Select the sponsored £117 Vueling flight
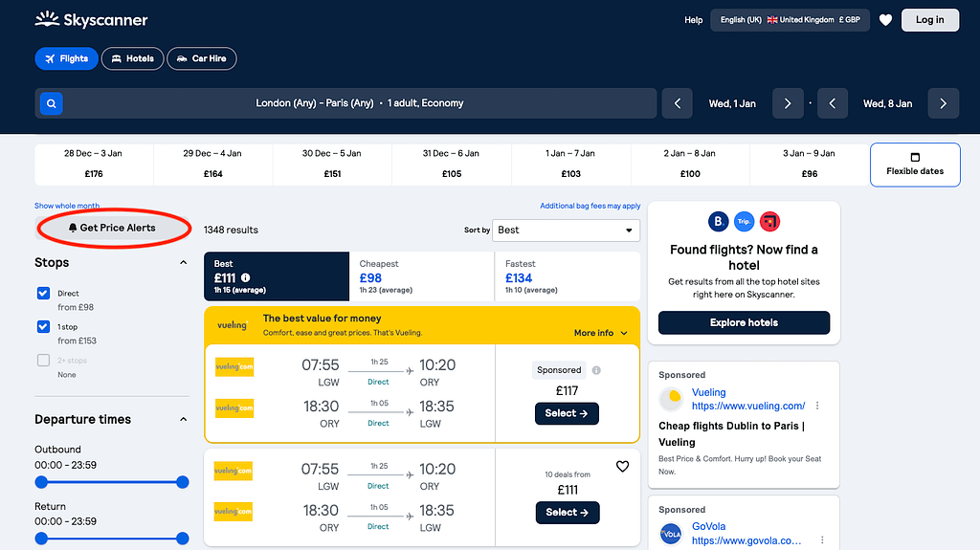Viewport: 980px width, 550px height. click(567, 413)
